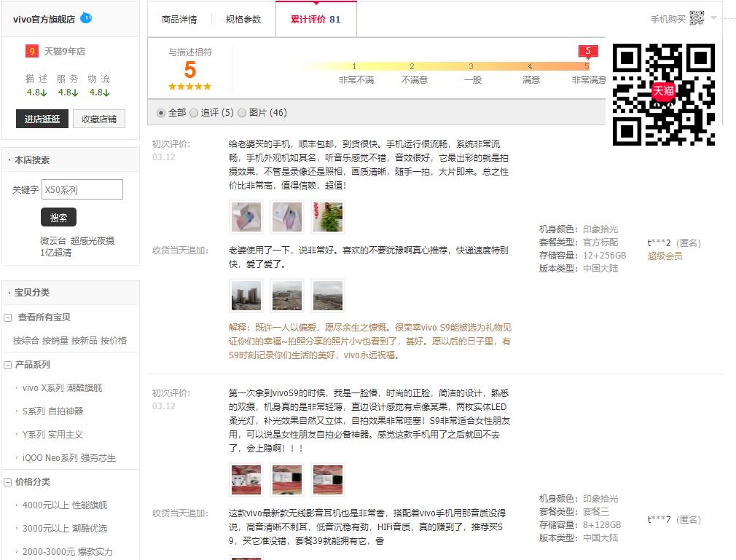Open the 商品详情 tab
Image resolution: width=736 pixels, height=560 pixels.
point(181,20)
